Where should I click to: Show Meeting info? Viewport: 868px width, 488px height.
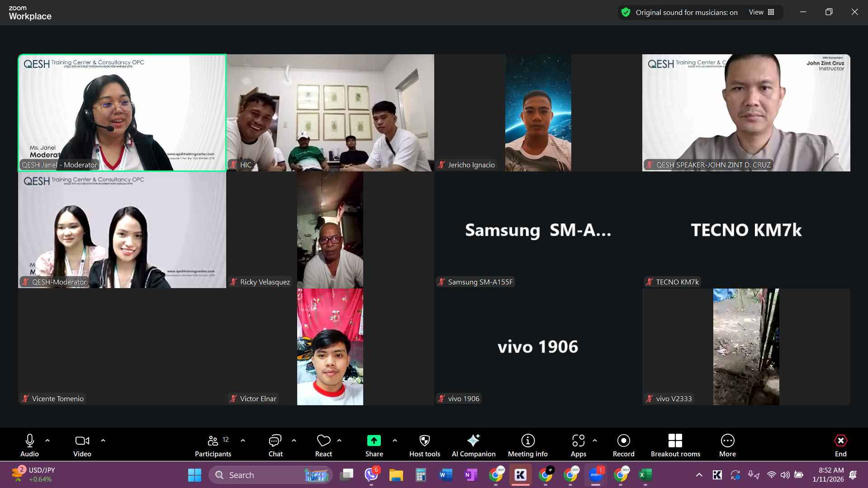point(528,445)
